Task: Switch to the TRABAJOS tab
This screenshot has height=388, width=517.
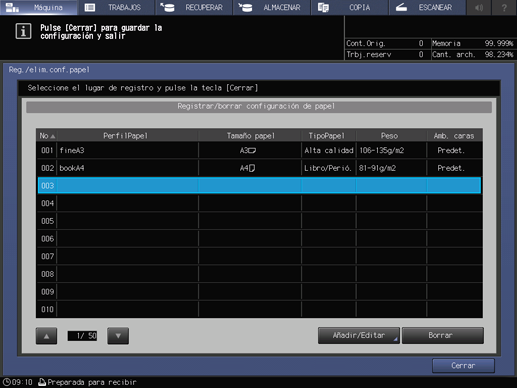Action: coord(116,7)
